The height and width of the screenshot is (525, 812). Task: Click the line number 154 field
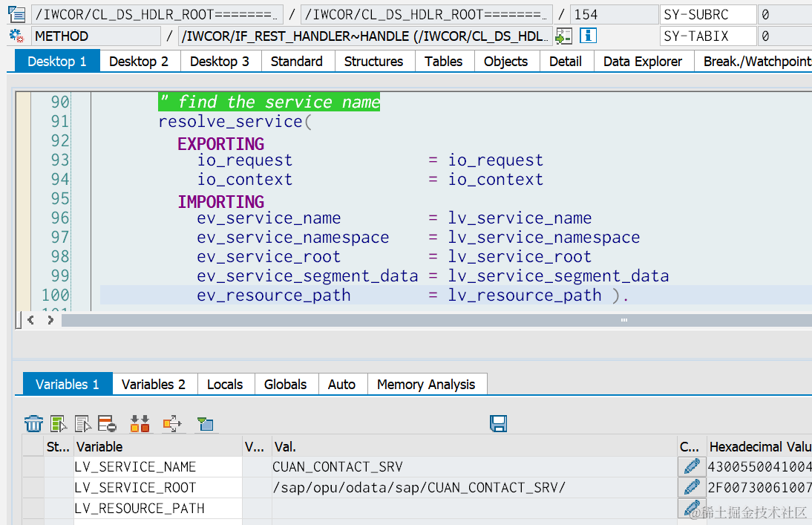[x=614, y=15]
